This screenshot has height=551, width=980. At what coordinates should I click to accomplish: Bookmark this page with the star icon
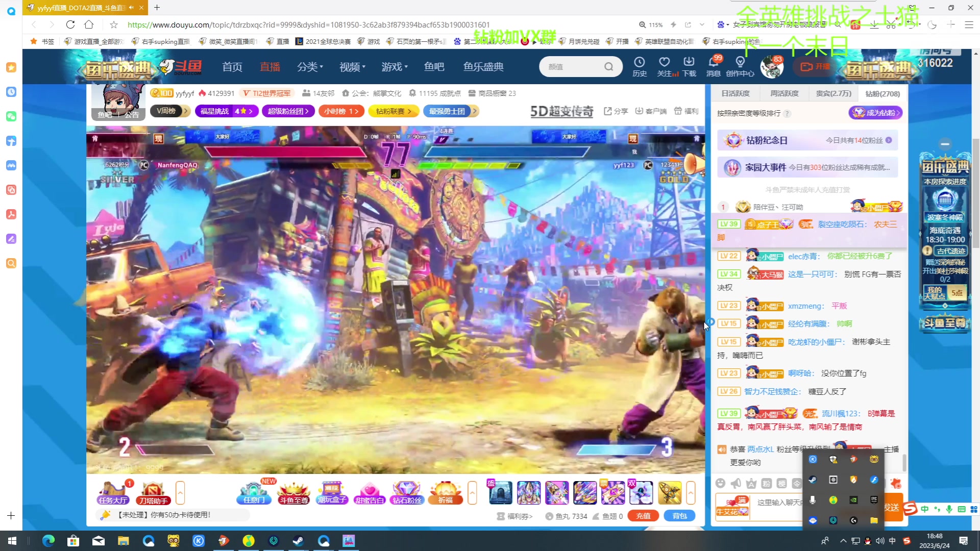[114, 24]
